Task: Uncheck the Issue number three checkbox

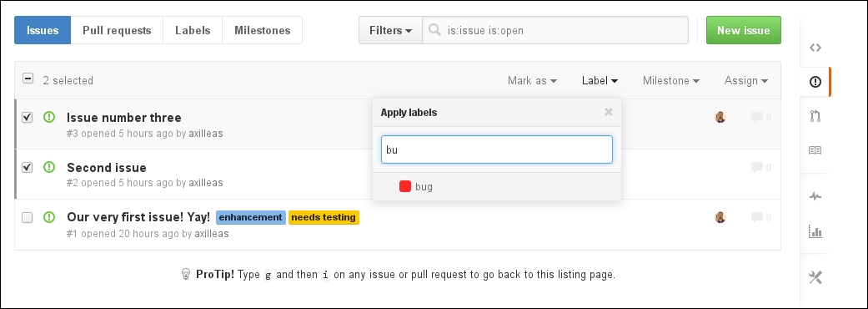Action: pyautogui.click(x=28, y=118)
